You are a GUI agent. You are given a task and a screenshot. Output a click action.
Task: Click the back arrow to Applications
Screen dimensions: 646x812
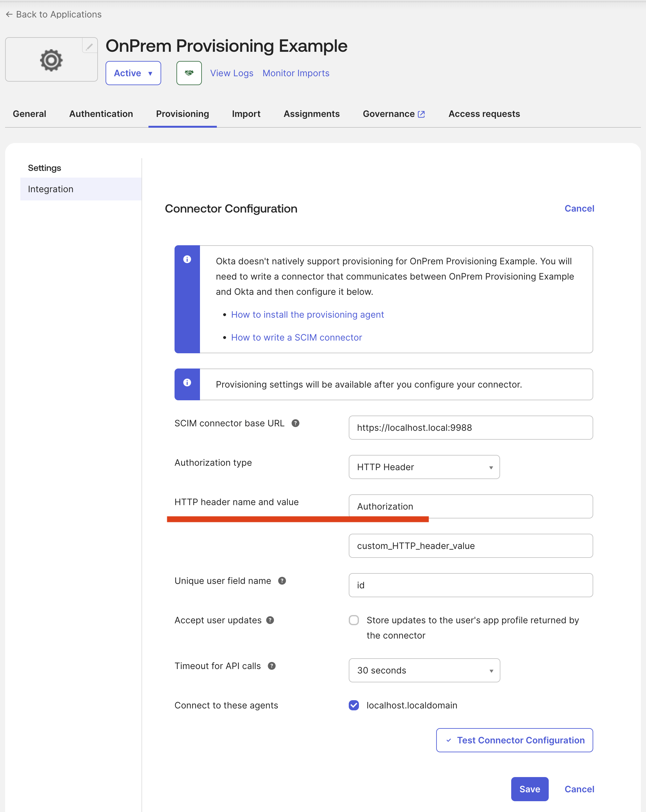click(9, 14)
